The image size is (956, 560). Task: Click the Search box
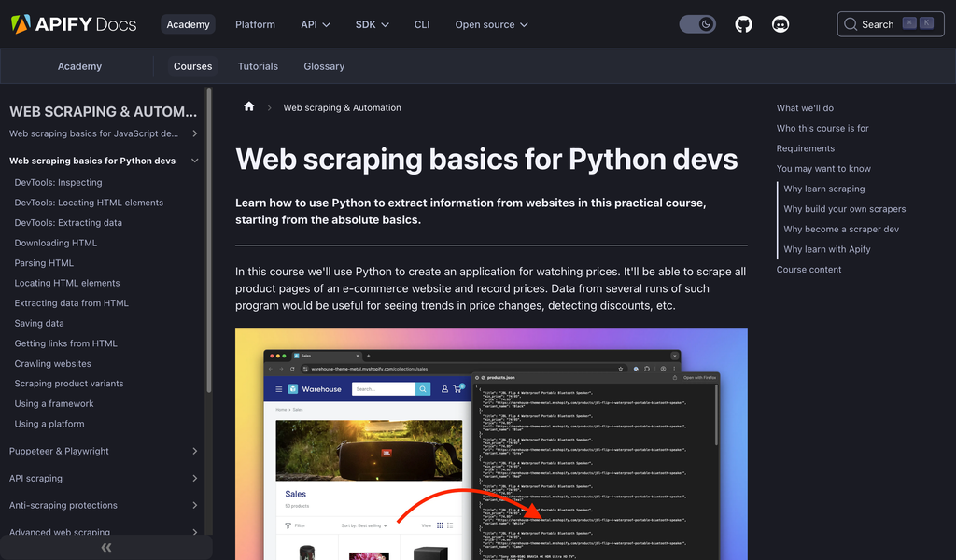click(890, 24)
